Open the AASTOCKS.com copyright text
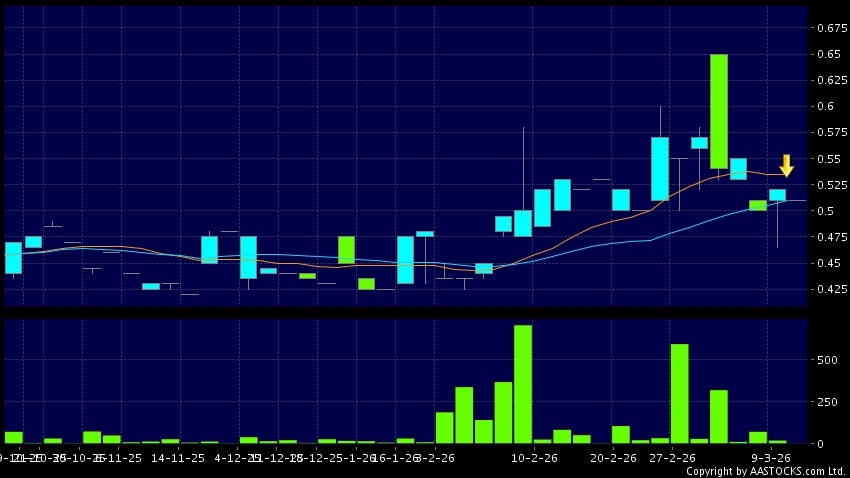 point(766,470)
